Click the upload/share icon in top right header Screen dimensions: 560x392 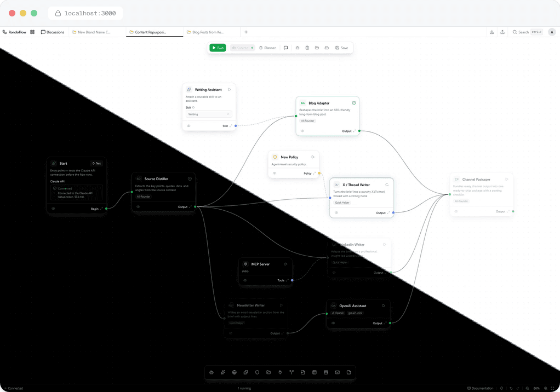[x=502, y=32]
